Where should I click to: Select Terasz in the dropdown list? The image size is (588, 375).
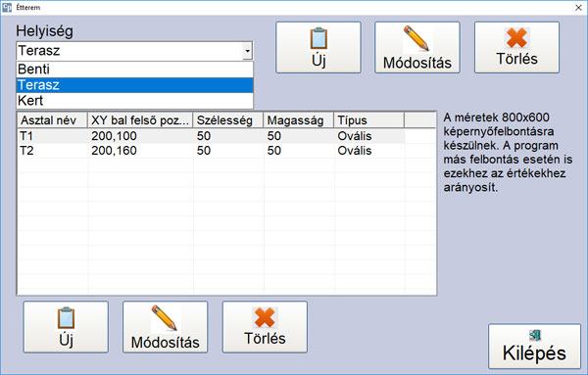135,85
